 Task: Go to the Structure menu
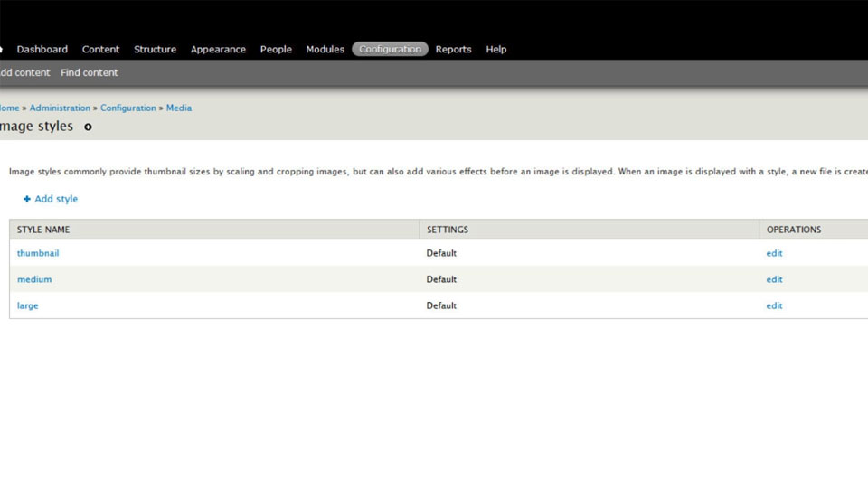155,49
